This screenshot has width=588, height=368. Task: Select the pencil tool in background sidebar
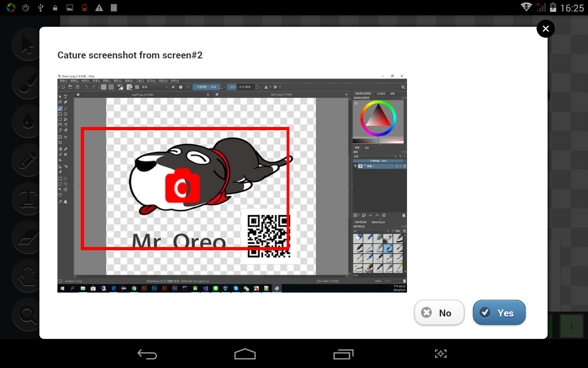pos(28,161)
